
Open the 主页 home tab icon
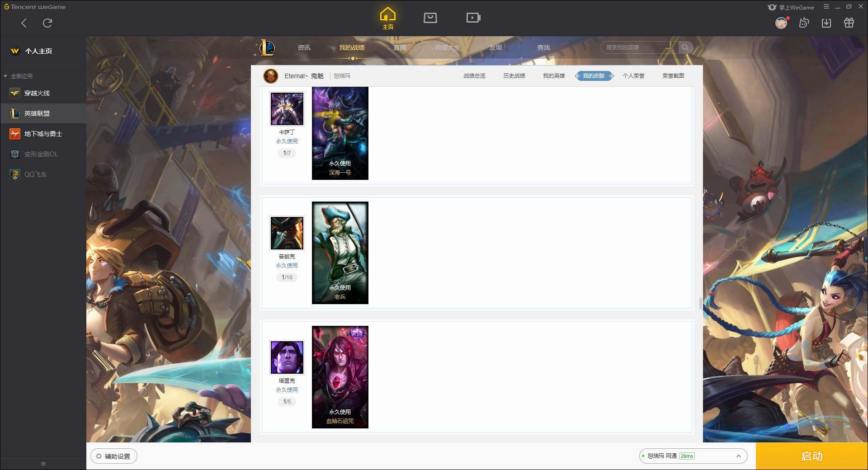[x=388, y=18]
